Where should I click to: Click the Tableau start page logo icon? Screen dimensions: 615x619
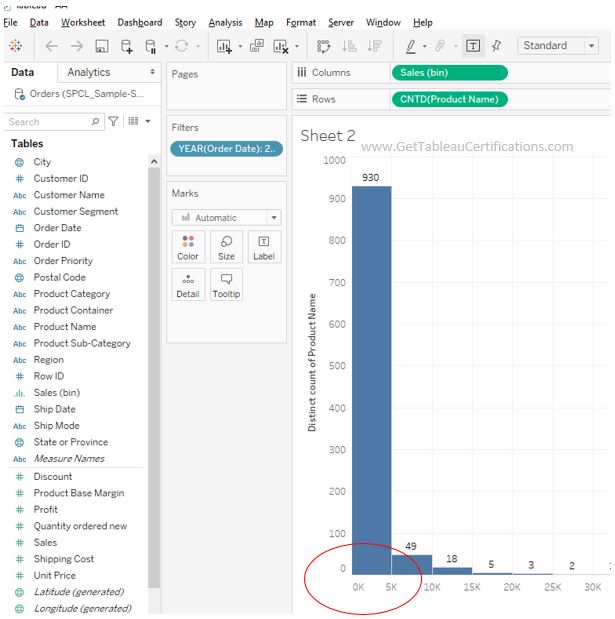pyautogui.click(x=15, y=46)
